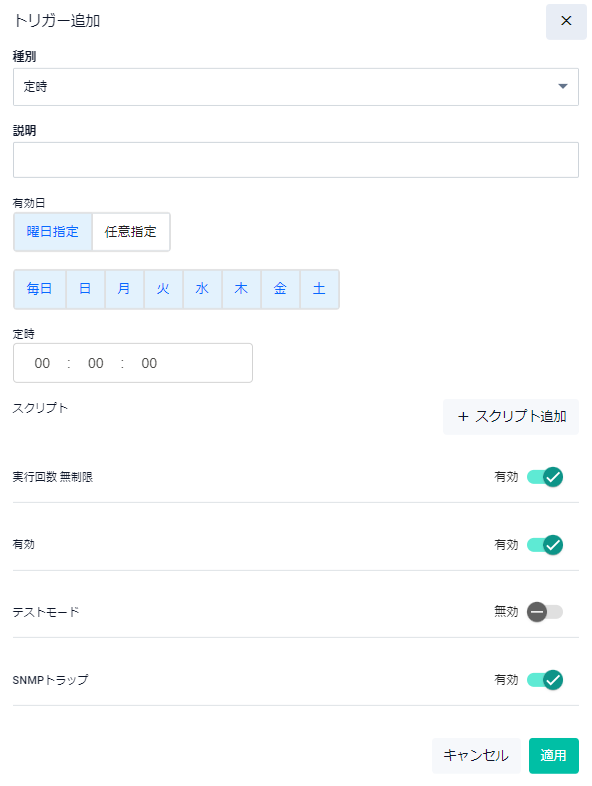Viewport: 592px width, 786px height.
Task: Click the hours field in 定時
Action: pos(42,363)
